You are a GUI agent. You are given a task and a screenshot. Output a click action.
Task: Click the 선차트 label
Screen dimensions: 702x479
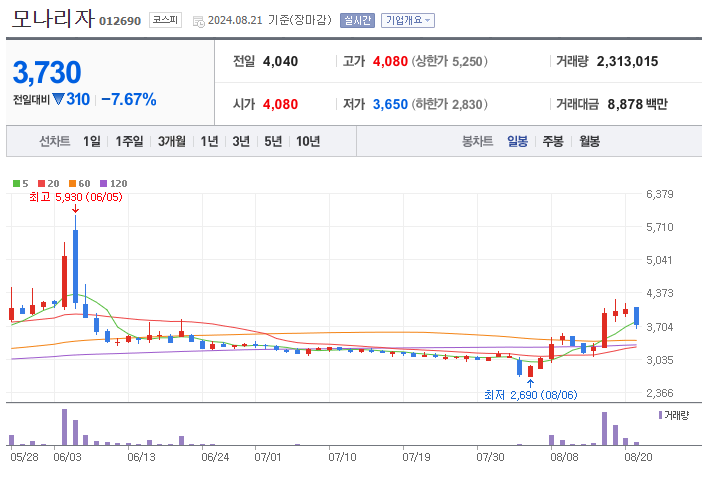[55, 141]
